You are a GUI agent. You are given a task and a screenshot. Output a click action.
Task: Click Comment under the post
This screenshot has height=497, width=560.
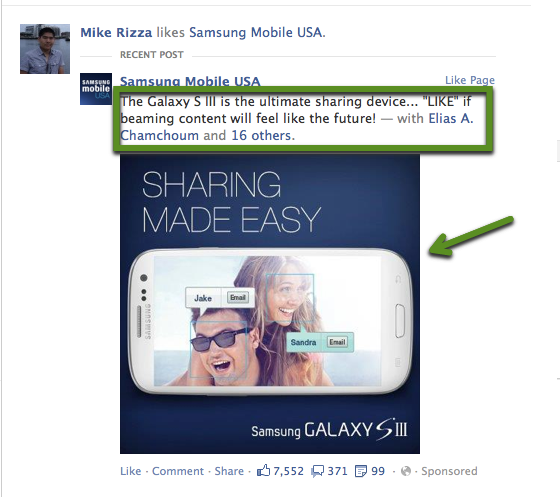178,471
